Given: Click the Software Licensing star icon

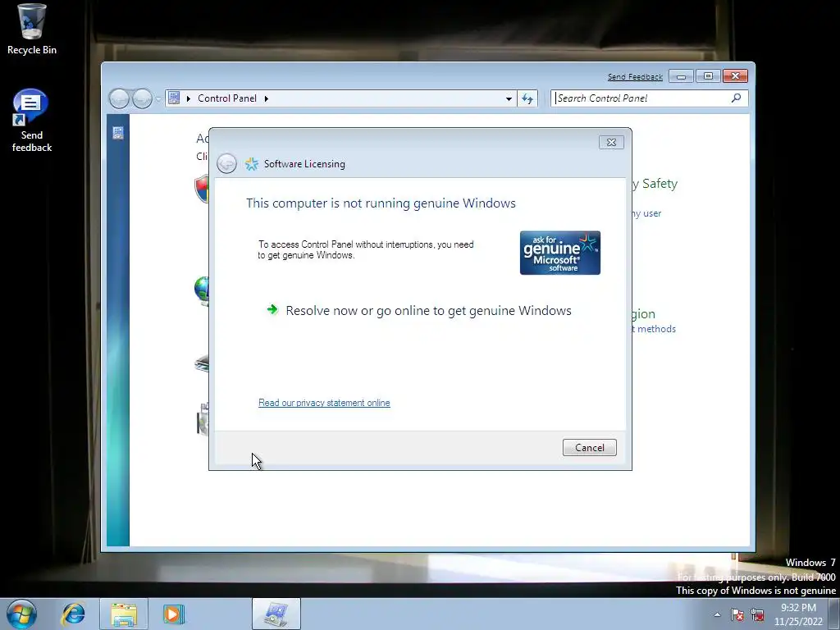Looking at the screenshot, I should click(x=251, y=164).
